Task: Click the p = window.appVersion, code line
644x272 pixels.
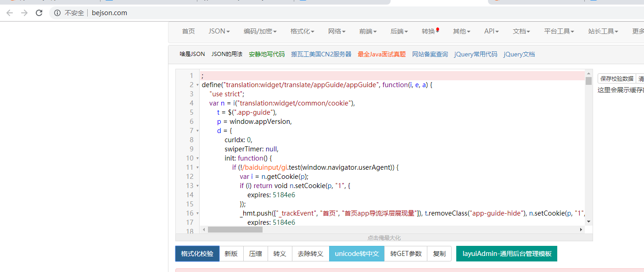Action: pos(255,122)
